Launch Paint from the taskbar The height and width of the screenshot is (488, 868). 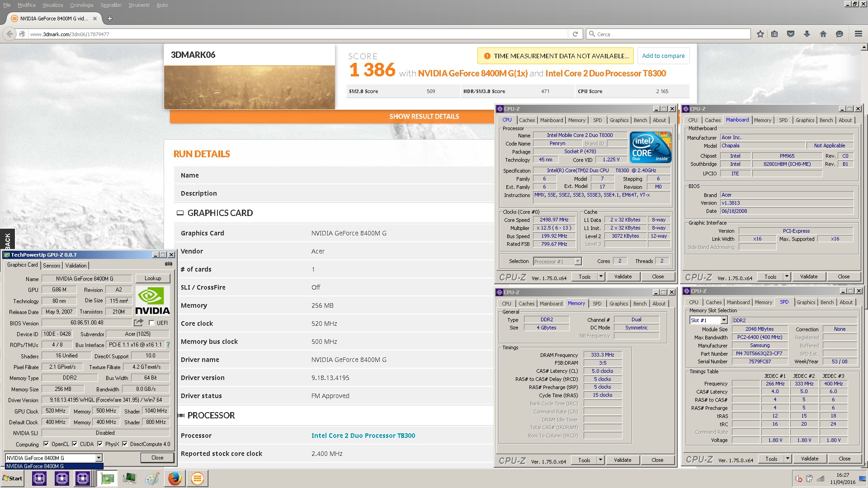152,479
